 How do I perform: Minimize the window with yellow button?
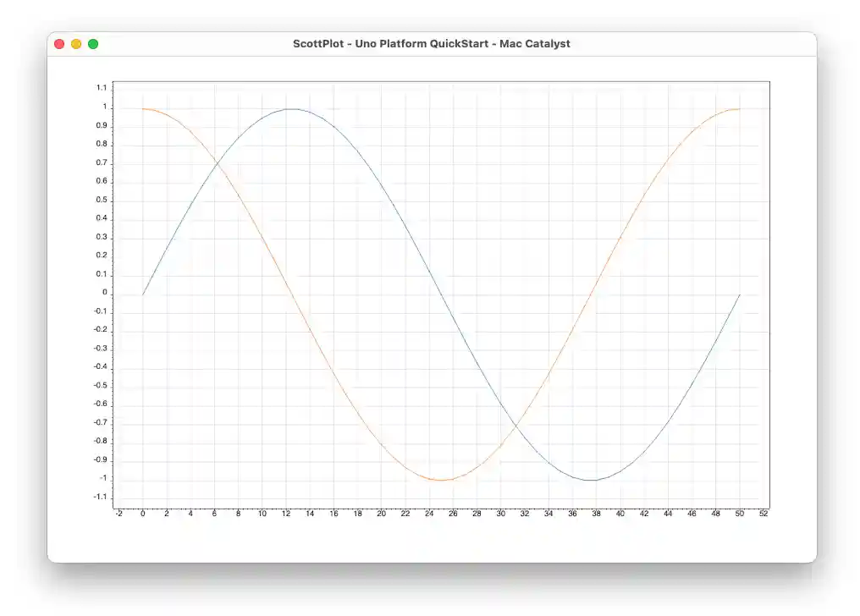(76, 44)
